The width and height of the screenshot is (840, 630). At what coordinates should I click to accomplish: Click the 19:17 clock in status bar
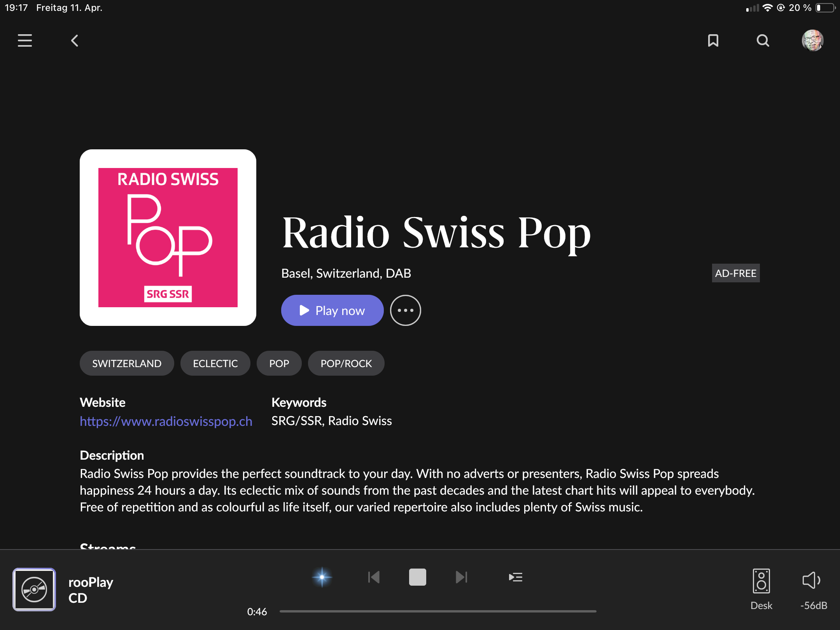tap(16, 8)
